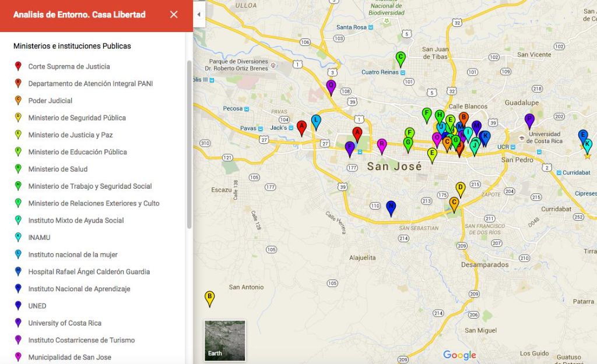
Task: Click yellow D marker near Zapote
Action: [x=460, y=189]
